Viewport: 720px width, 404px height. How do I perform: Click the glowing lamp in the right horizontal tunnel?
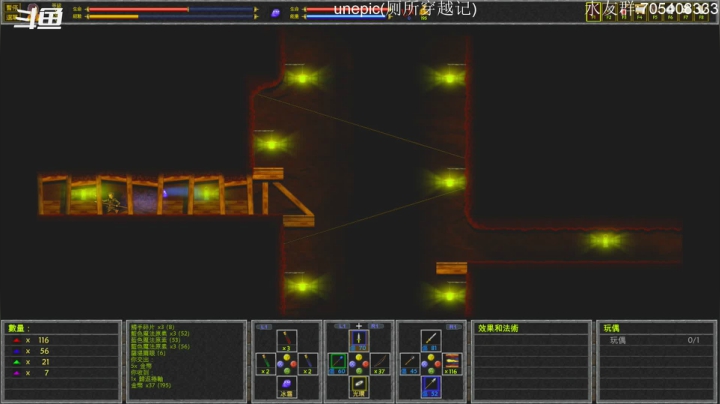click(x=605, y=240)
